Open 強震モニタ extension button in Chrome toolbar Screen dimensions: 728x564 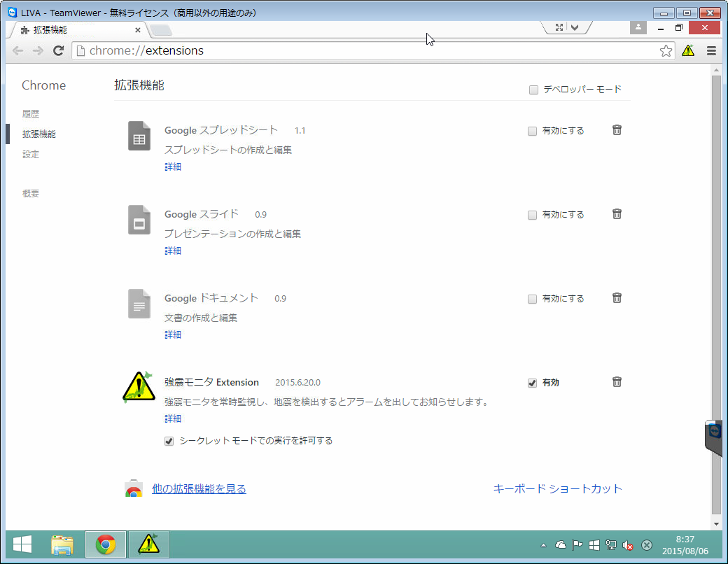pyautogui.click(x=688, y=50)
